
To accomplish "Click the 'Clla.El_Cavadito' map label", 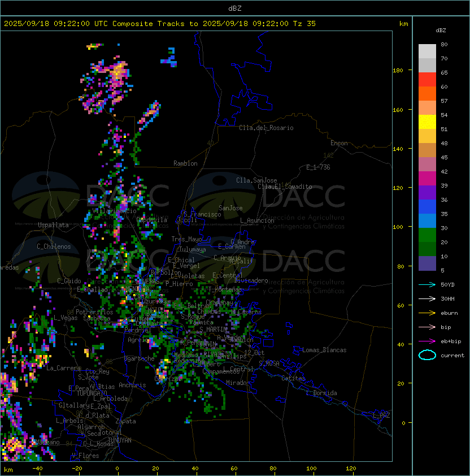I will pyautogui.click(x=285, y=187).
